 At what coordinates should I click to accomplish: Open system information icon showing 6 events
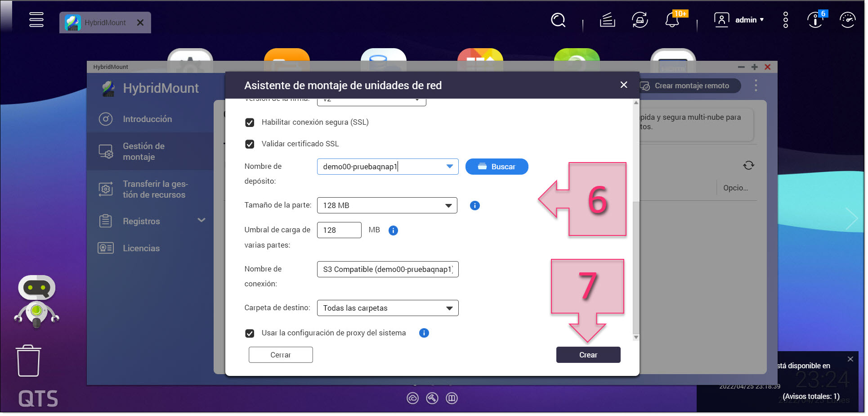(815, 20)
